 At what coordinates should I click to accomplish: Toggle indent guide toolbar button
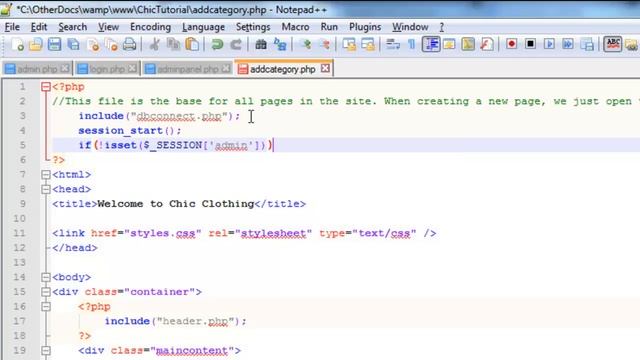[x=431, y=44]
